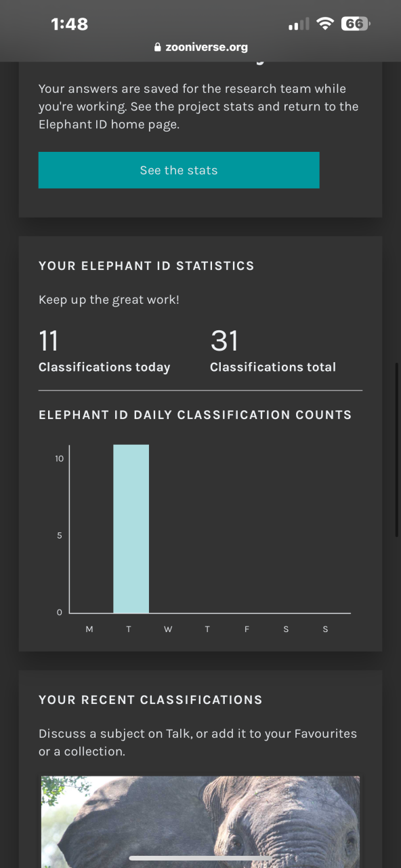
Task: Click the 11 Classifications today count
Action: point(49,341)
